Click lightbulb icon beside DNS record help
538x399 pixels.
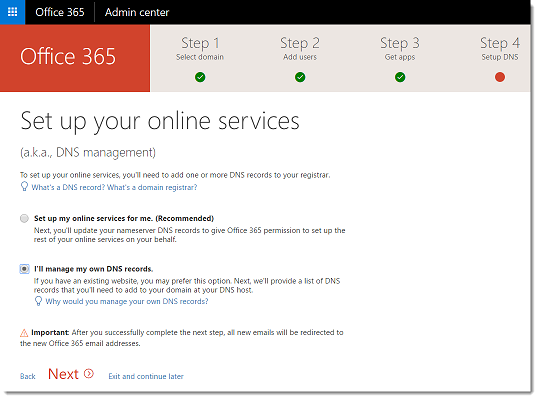24,187
